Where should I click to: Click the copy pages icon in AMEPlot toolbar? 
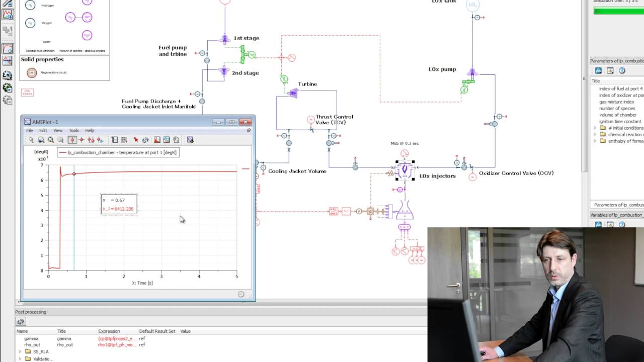(x=176, y=140)
